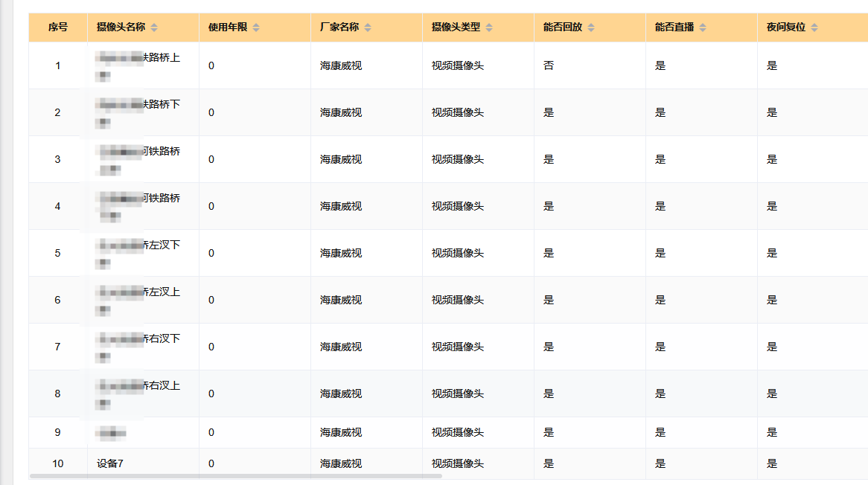The height and width of the screenshot is (485, 868).
Task: Click the 夜间复位 header text
Action: (785, 27)
